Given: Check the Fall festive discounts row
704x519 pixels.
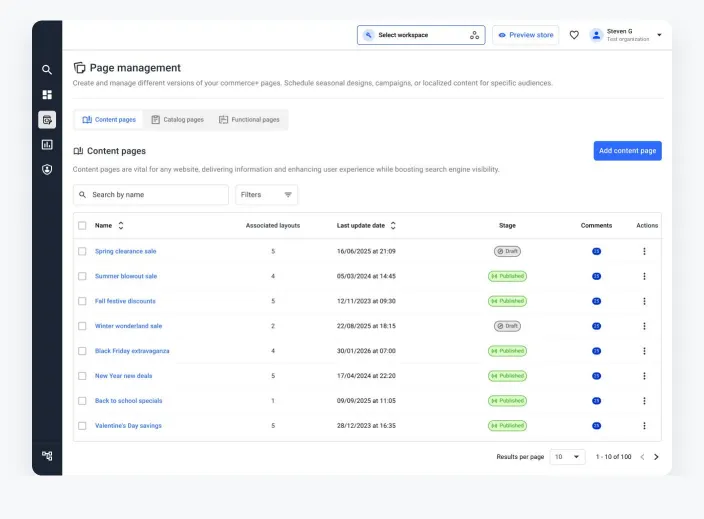Looking at the screenshot, I should (82, 301).
